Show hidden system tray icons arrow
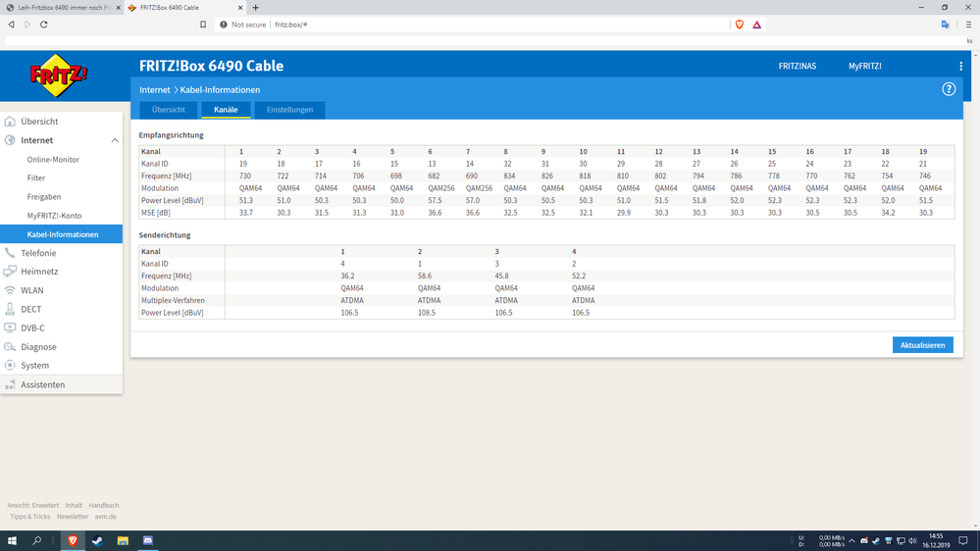 coord(851,541)
